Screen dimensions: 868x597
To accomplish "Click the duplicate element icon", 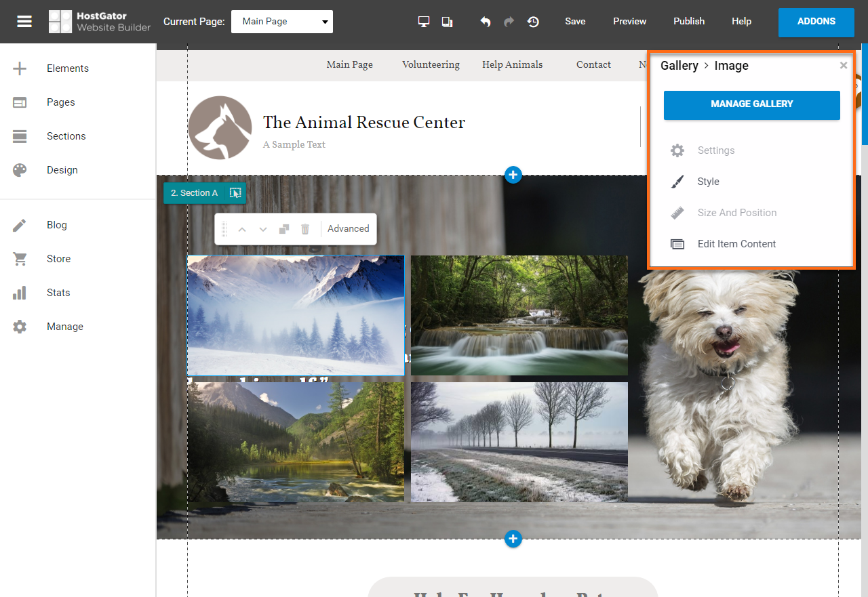I will point(284,229).
